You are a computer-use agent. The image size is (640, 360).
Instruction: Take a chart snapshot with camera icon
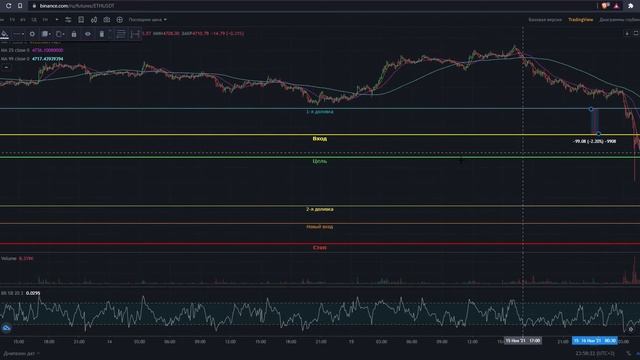pyautogui.click(x=107, y=20)
